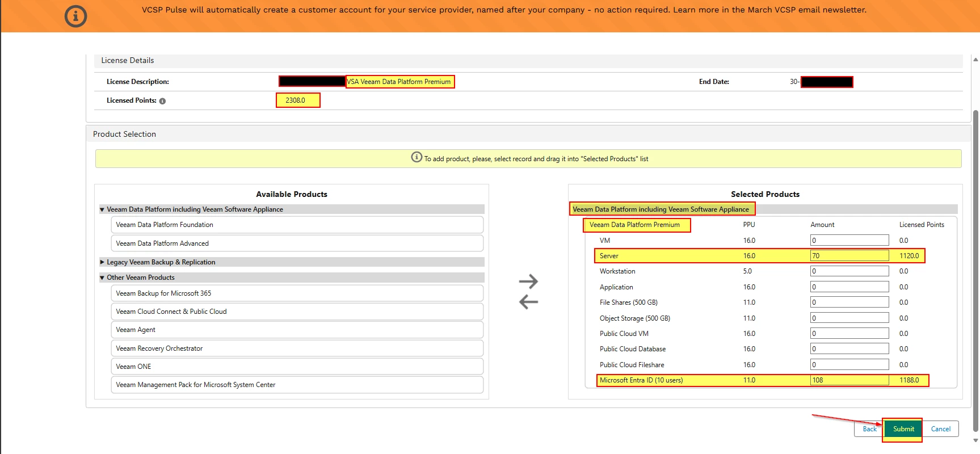Select Veeam Backup for Microsoft 365
This screenshot has height=454, width=980.
(x=297, y=293)
